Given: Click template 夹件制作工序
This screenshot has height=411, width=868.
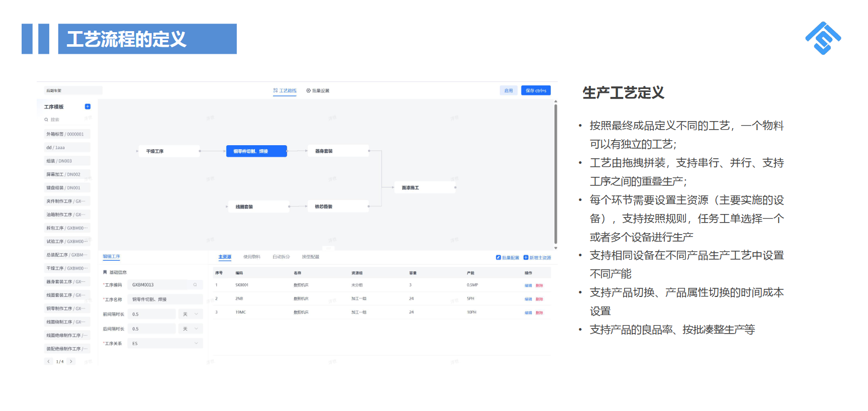Looking at the screenshot, I should (x=67, y=201).
